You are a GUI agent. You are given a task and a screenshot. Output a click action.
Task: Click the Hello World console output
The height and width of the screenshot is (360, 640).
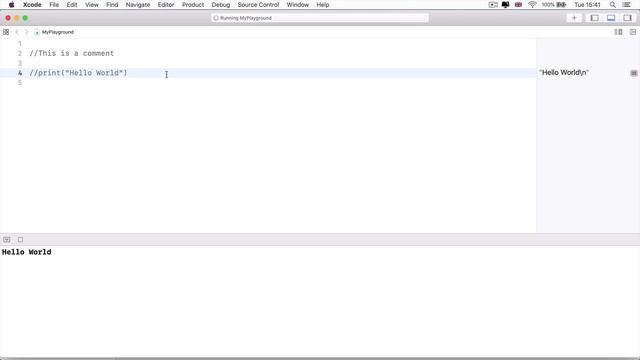point(27,252)
